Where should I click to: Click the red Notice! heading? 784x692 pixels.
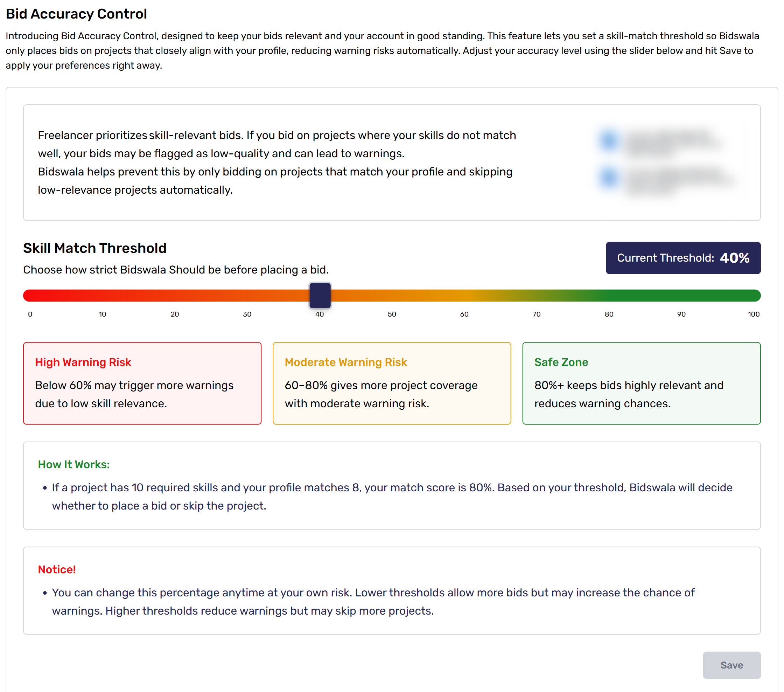coord(57,569)
